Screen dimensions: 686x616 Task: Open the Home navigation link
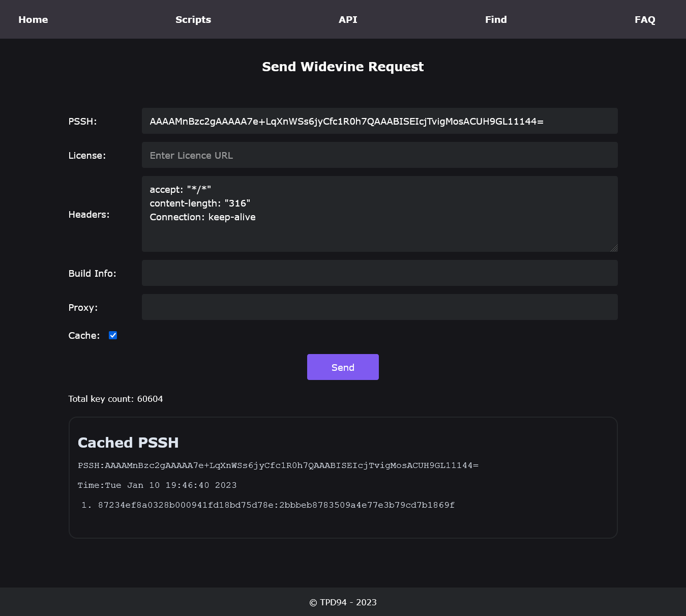click(33, 20)
